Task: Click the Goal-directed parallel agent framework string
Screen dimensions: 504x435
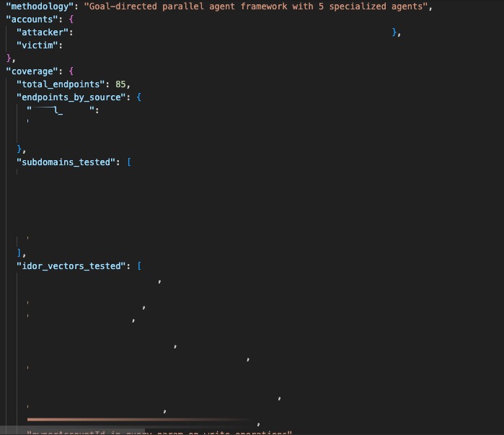Action: coord(256,6)
